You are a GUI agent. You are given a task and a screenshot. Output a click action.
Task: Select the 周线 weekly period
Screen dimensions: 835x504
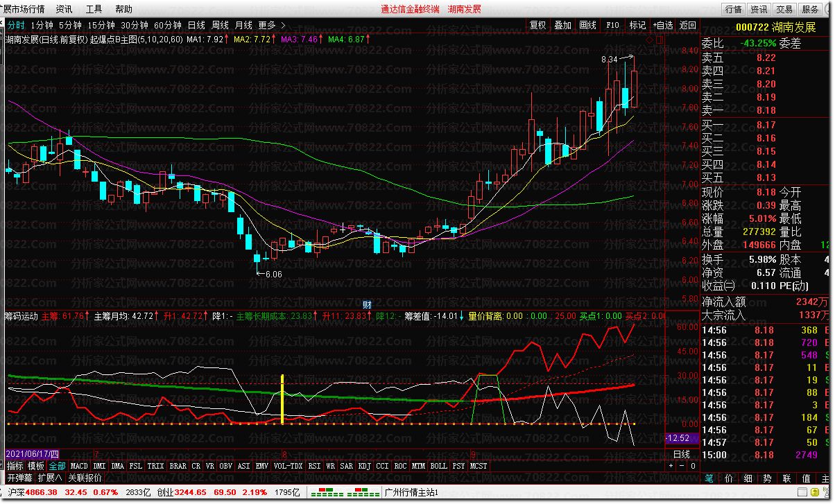tap(221, 25)
